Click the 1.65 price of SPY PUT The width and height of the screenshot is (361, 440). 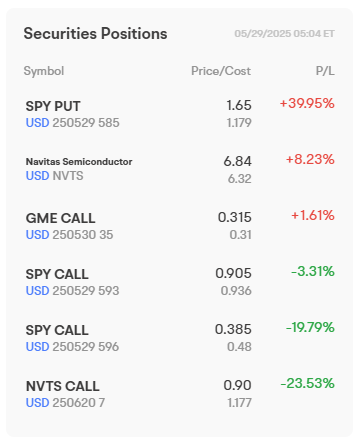(x=239, y=105)
